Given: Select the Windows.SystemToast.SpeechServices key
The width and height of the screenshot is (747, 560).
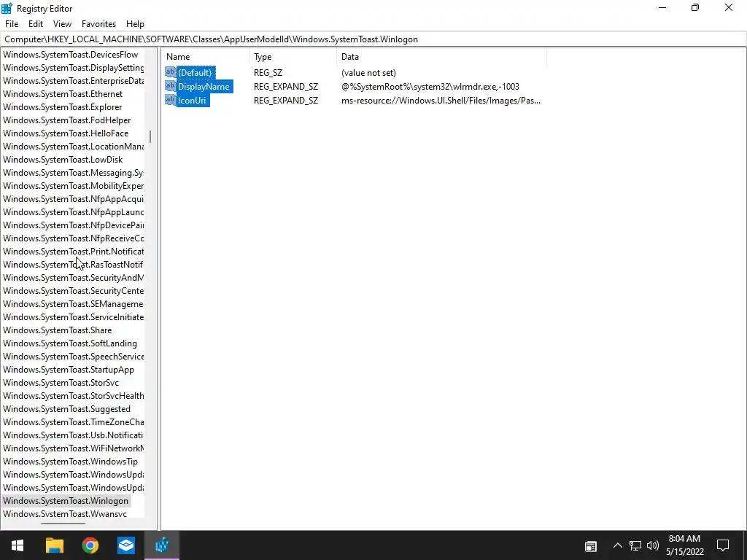Looking at the screenshot, I should [x=73, y=356].
